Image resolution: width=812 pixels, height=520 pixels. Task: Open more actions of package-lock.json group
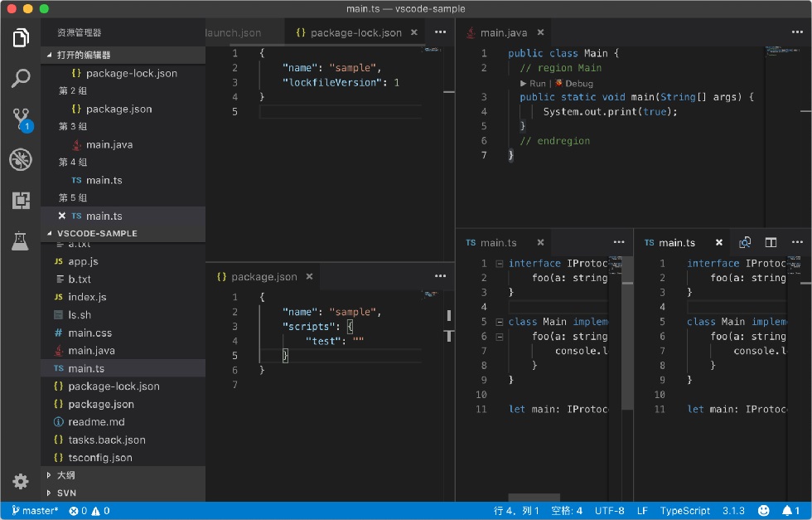tap(440, 32)
